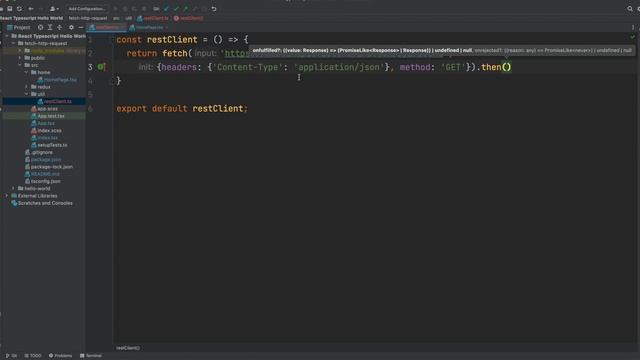Image resolution: width=640 pixels, height=360 pixels.
Task: Click the gutter icon on line 3
Action: 101,67
